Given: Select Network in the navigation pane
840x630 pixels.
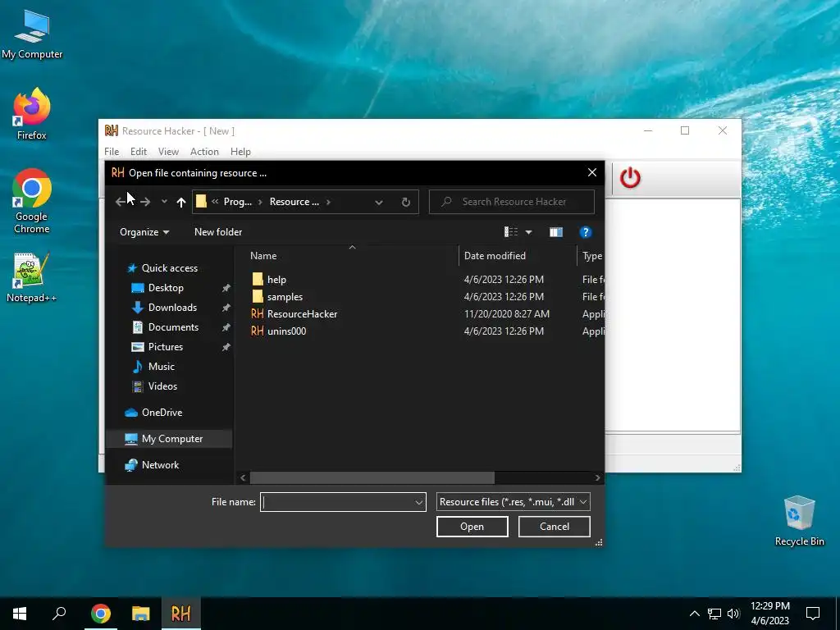Looking at the screenshot, I should (x=160, y=465).
